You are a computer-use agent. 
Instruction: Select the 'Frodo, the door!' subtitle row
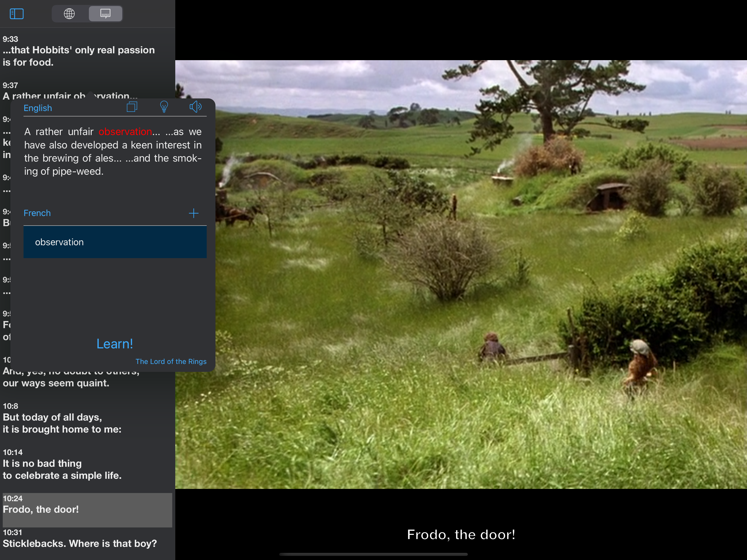[x=87, y=509]
